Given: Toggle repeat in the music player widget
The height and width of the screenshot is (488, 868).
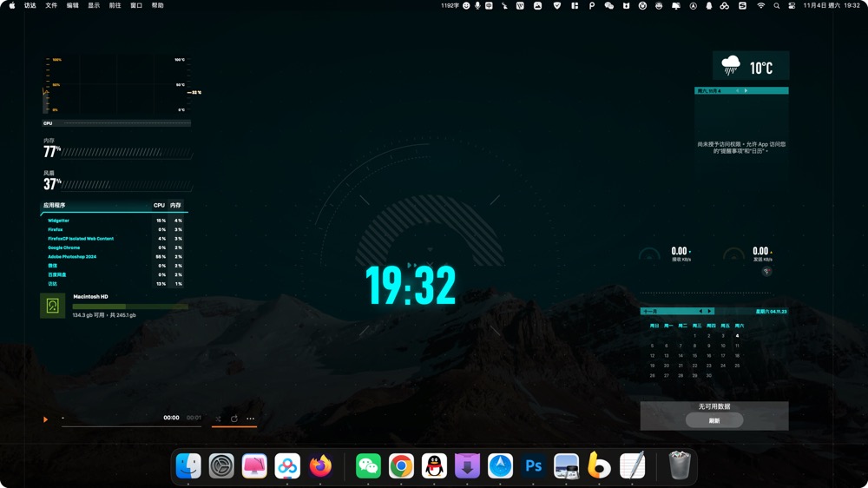Looking at the screenshot, I should tap(234, 419).
